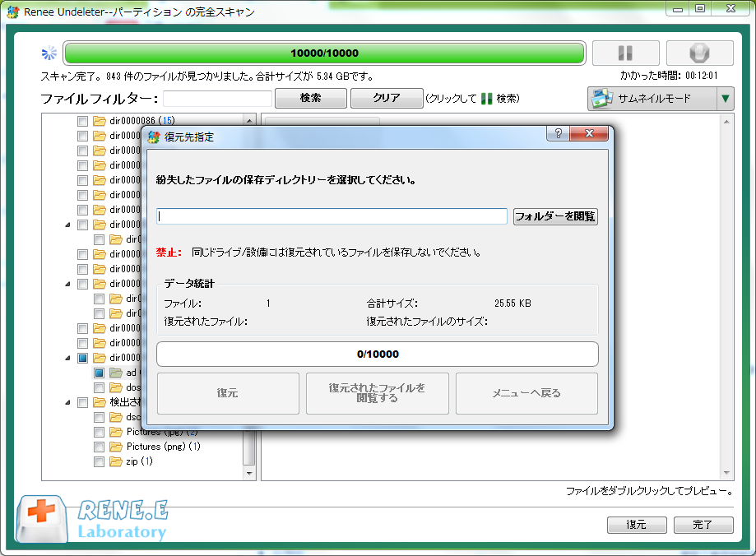Click the 検索 filter button
The height and width of the screenshot is (556, 756).
[310, 99]
